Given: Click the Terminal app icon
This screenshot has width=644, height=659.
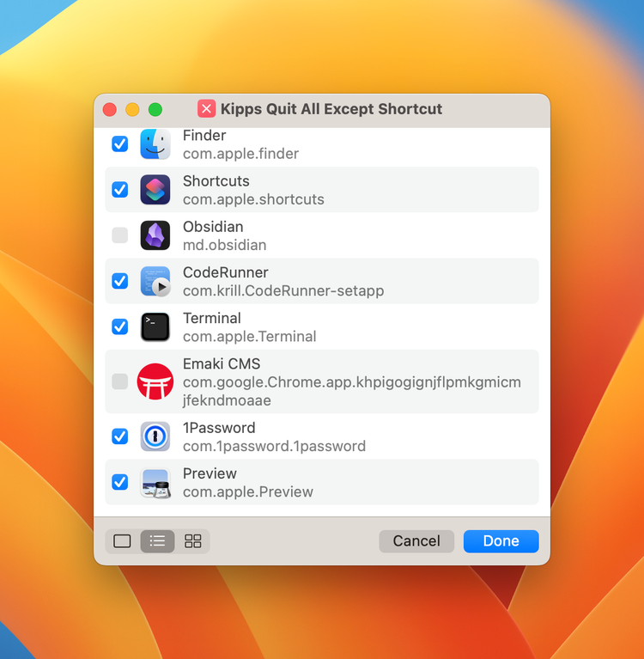Looking at the screenshot, I should coord(155,327).
